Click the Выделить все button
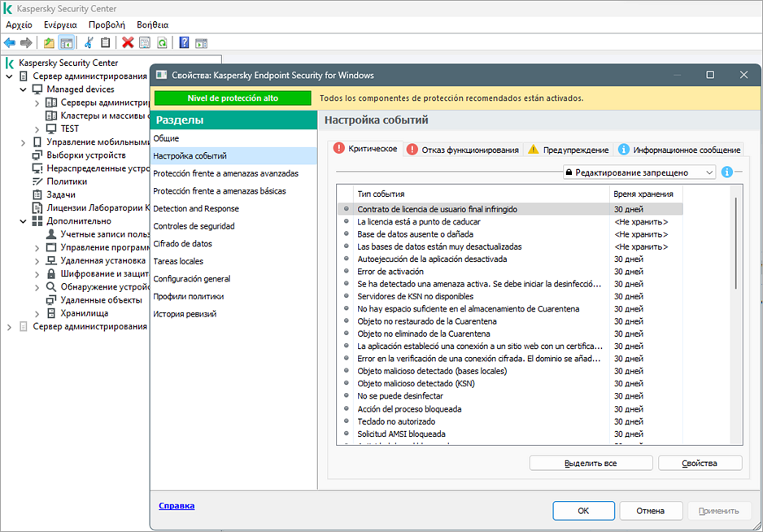 [591, 463]
